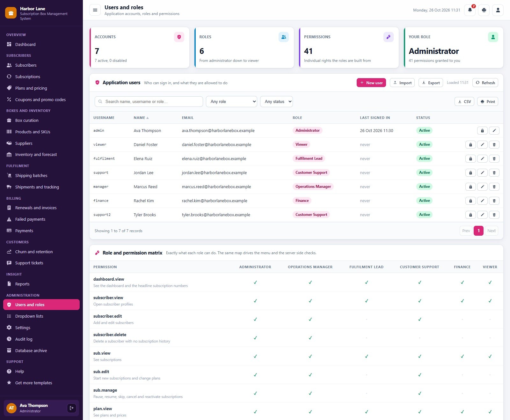This screenshot has width=510, height=420.
Task: Click the printer icon in the header
Action: click(484, 10)
